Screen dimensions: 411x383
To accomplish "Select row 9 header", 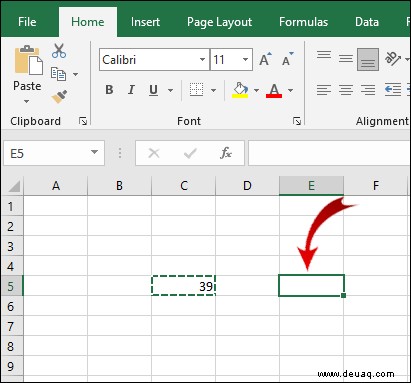I will [x=12, y=366].
